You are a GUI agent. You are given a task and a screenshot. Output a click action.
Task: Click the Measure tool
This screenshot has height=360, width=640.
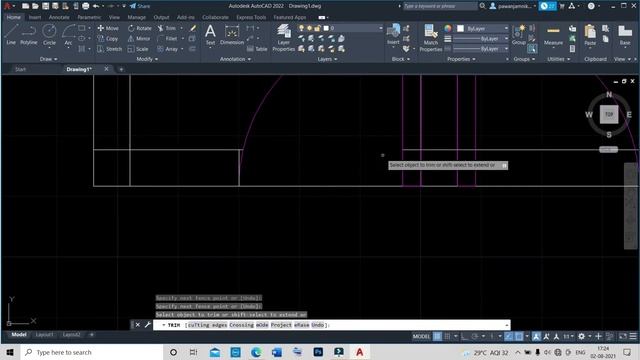553,34
